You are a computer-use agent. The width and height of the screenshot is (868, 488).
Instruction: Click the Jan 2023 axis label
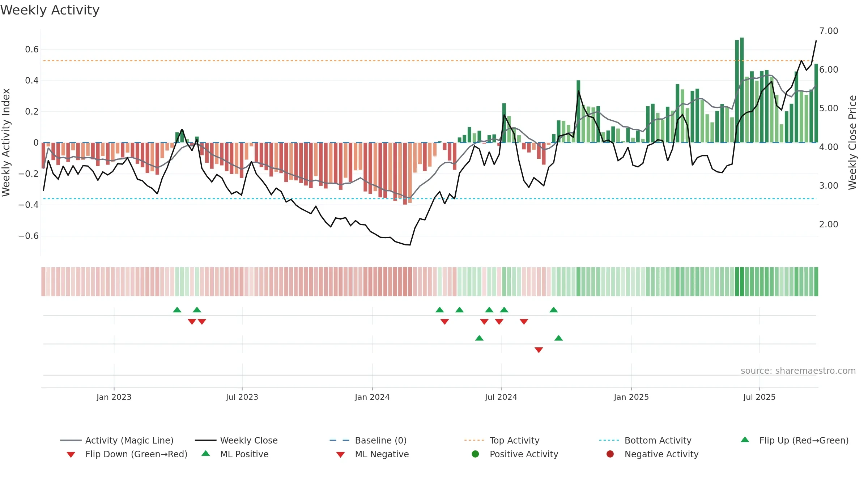coord(114,397)
